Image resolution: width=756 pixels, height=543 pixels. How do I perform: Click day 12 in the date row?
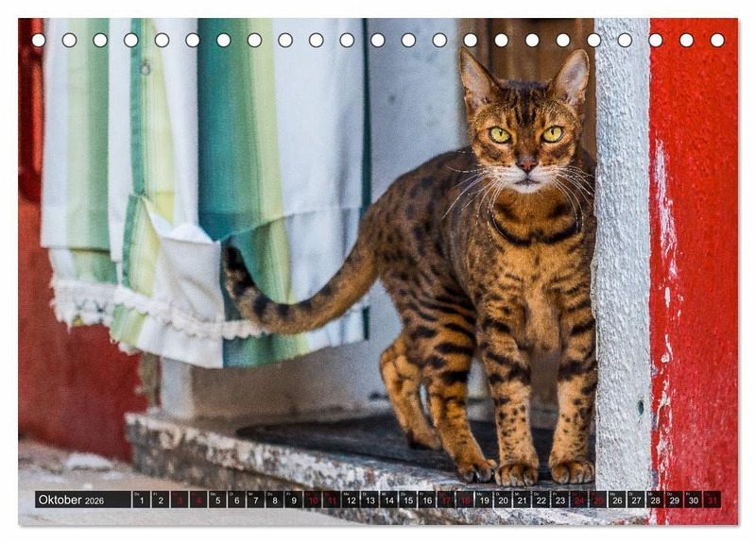pyautogui.click(x=351, y=500)
